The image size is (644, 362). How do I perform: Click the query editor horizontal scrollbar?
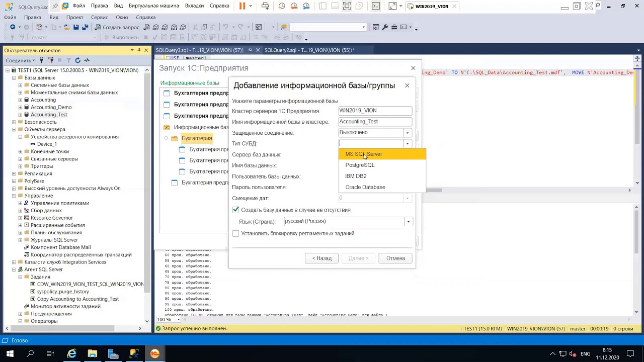[432, 190]
